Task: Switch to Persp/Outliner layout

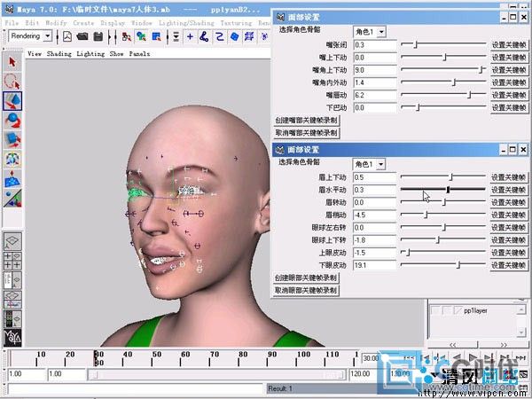Action: (12, 280)
